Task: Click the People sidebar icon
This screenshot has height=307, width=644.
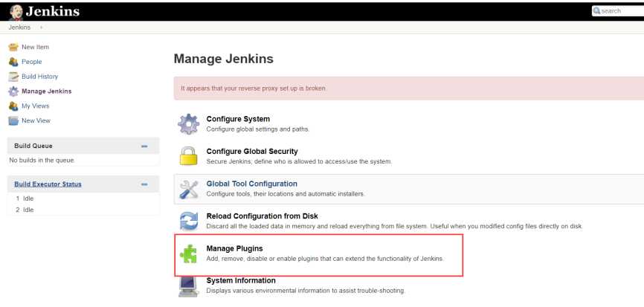Action: 13,62
